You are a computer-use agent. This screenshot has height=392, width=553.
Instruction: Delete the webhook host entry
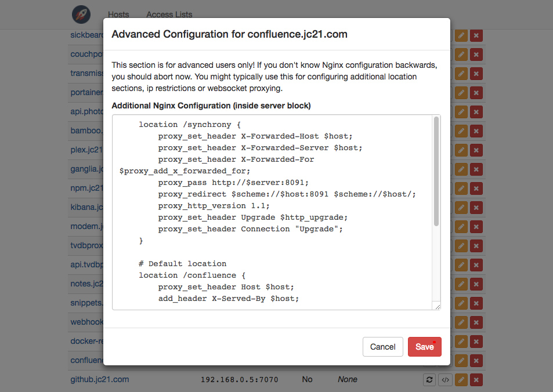[476, 322]
